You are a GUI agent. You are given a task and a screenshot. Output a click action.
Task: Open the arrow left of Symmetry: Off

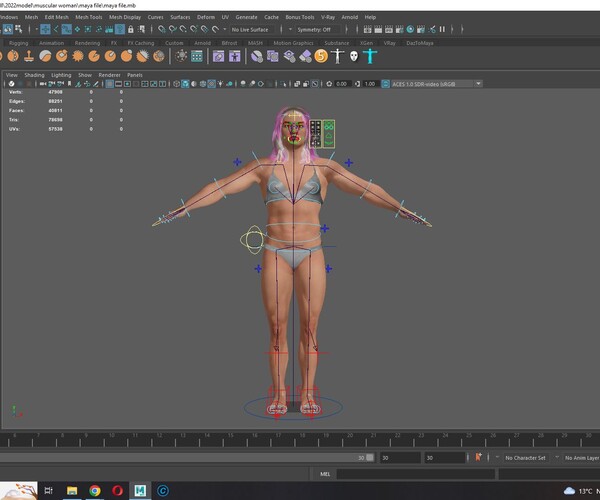(290, 29)
